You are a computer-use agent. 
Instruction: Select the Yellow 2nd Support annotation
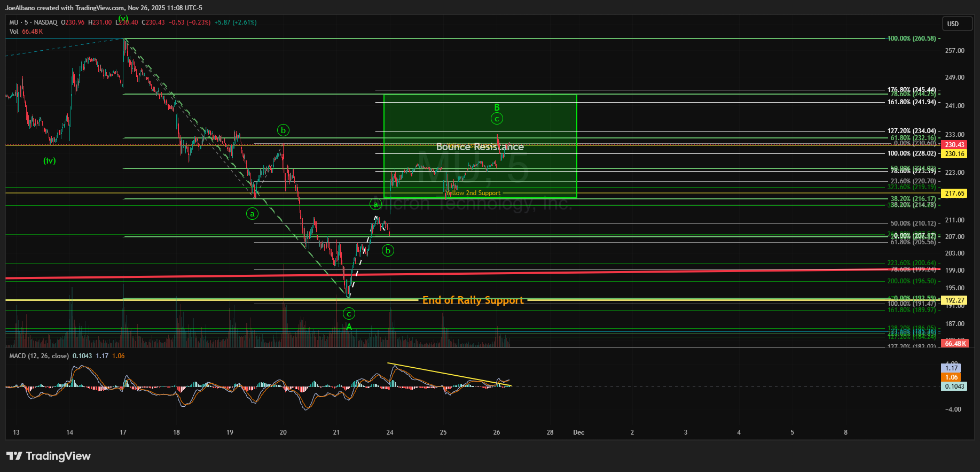[474, 193]
